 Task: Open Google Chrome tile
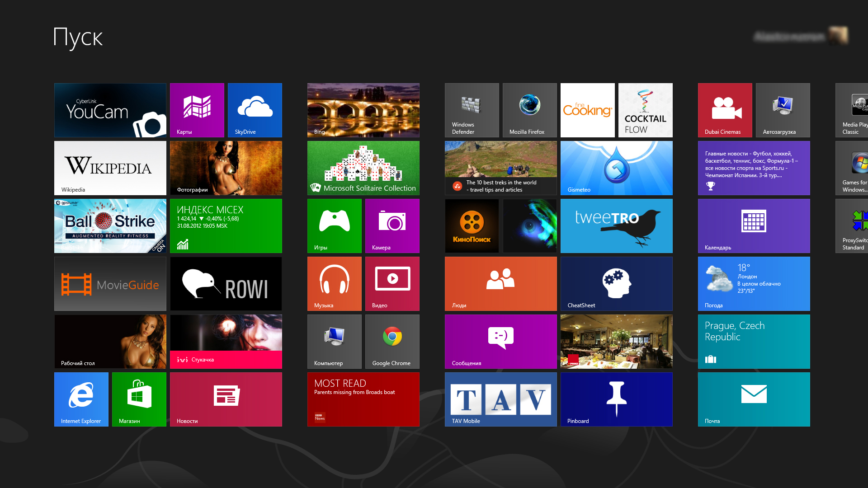coord(392,341)
